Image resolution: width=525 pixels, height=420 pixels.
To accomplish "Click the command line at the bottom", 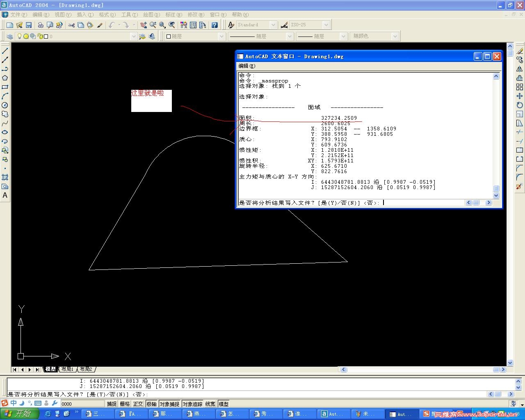I will [247, 394].
